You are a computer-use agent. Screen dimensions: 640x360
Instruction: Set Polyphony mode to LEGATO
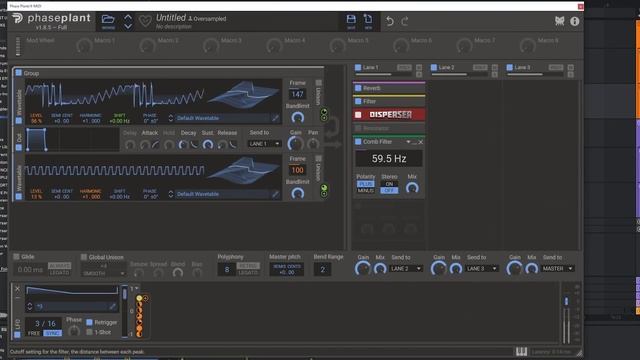click(x=248, y=272)
